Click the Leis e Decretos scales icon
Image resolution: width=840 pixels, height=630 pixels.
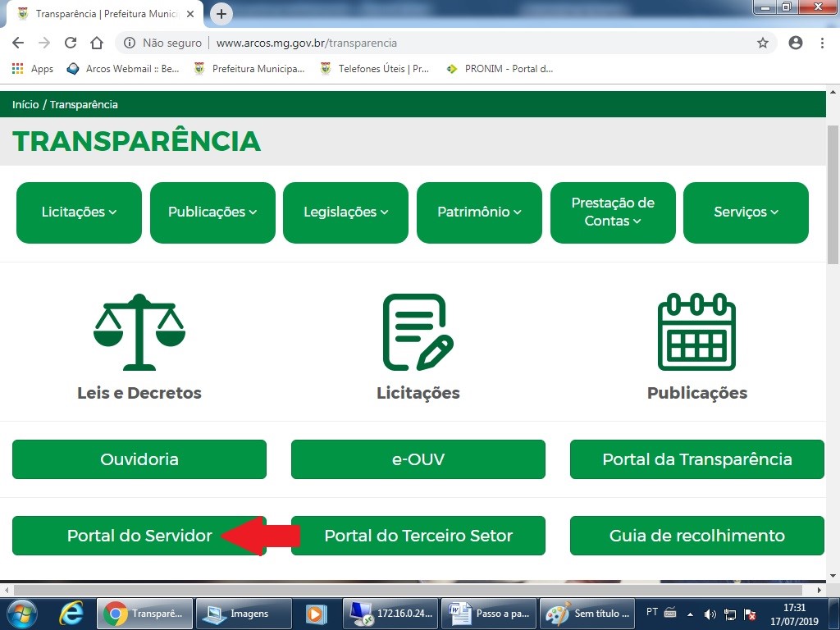[x=139, y=331]
